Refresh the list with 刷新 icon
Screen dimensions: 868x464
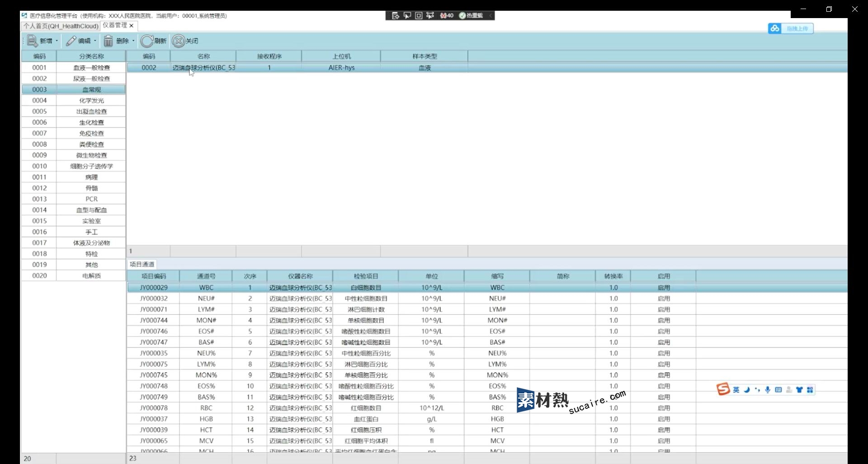147,41
